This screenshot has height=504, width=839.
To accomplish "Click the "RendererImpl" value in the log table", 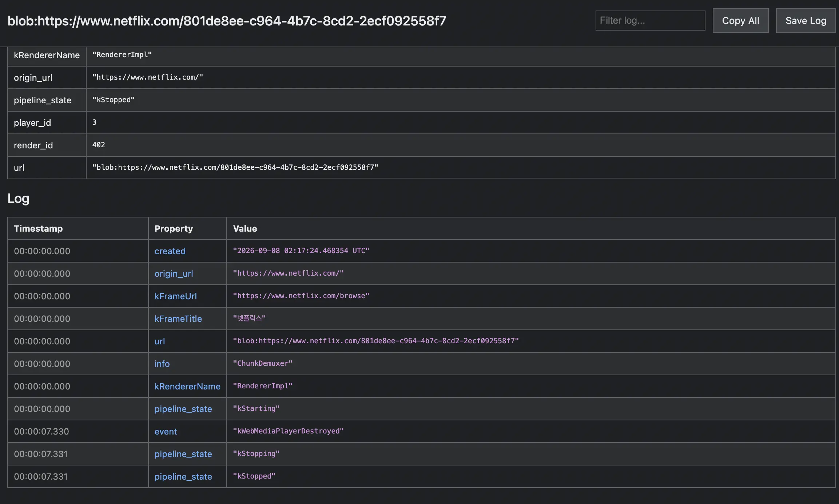I will (263, 386).
